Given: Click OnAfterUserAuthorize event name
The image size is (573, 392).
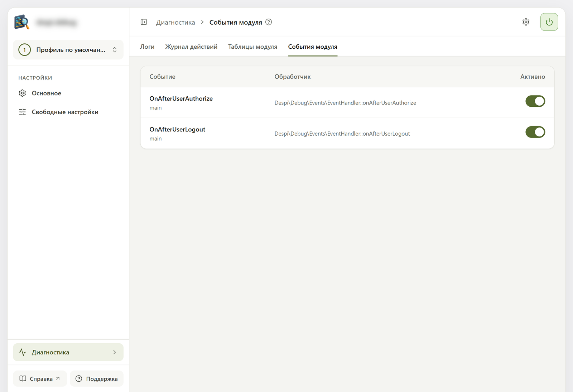Looking at the screenshot, I should [x=181, y=98].
